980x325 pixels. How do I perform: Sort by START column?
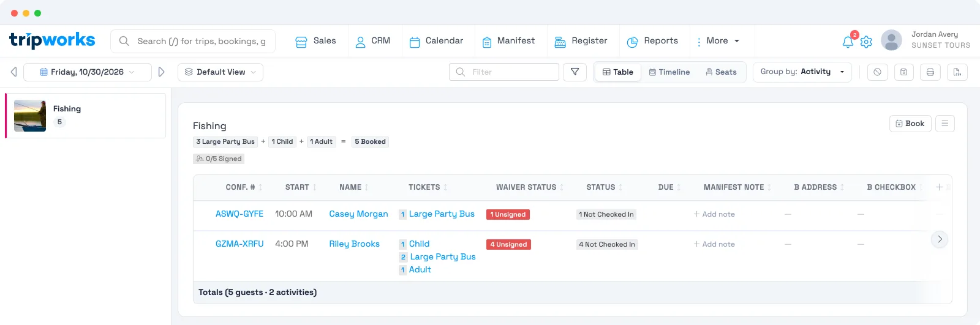click(301, 187)
